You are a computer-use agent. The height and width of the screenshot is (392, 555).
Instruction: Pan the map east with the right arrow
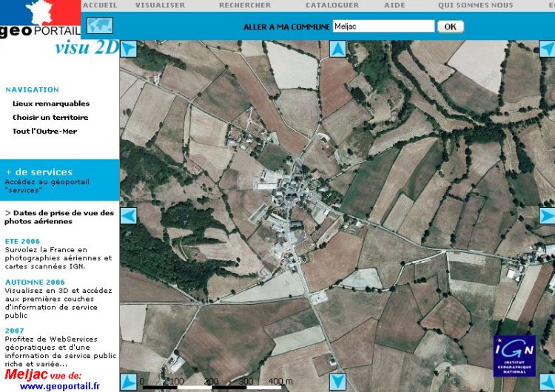tap(548, 215)
